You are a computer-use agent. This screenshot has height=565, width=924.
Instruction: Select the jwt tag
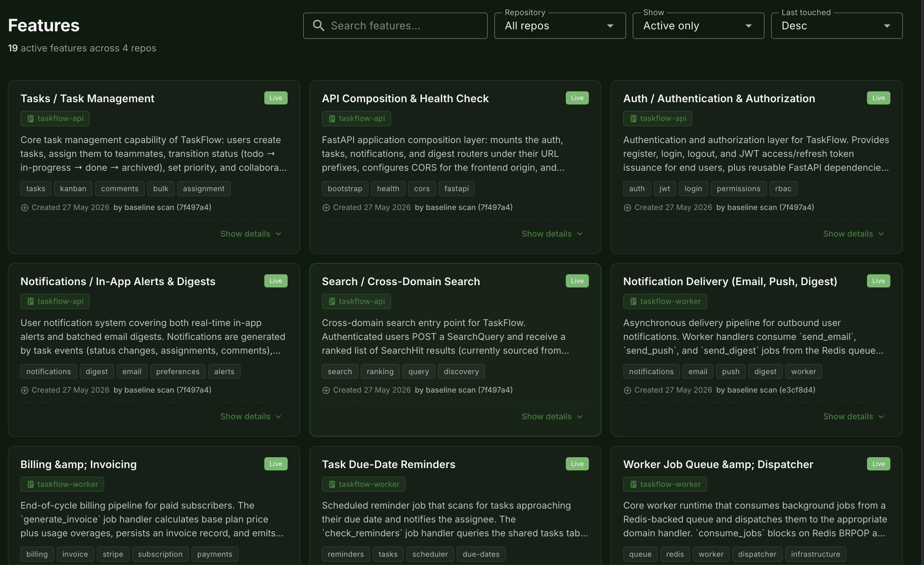(x=665, y=189)
